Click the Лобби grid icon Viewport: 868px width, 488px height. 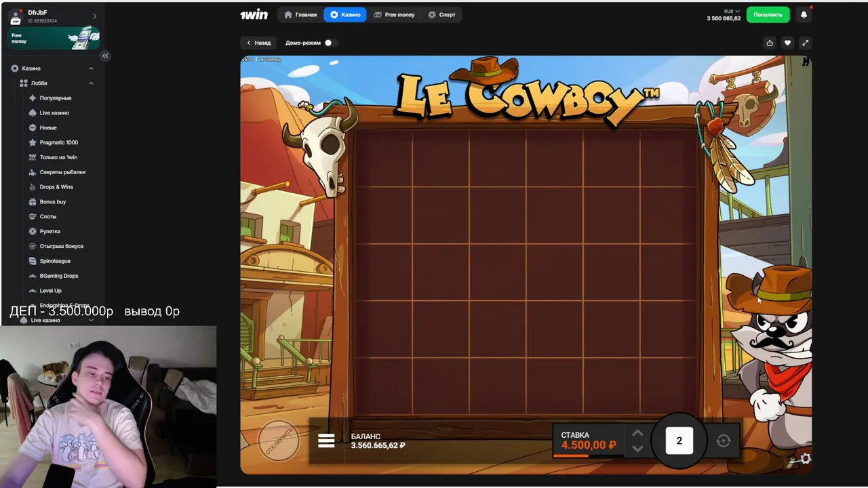[24, 83]
